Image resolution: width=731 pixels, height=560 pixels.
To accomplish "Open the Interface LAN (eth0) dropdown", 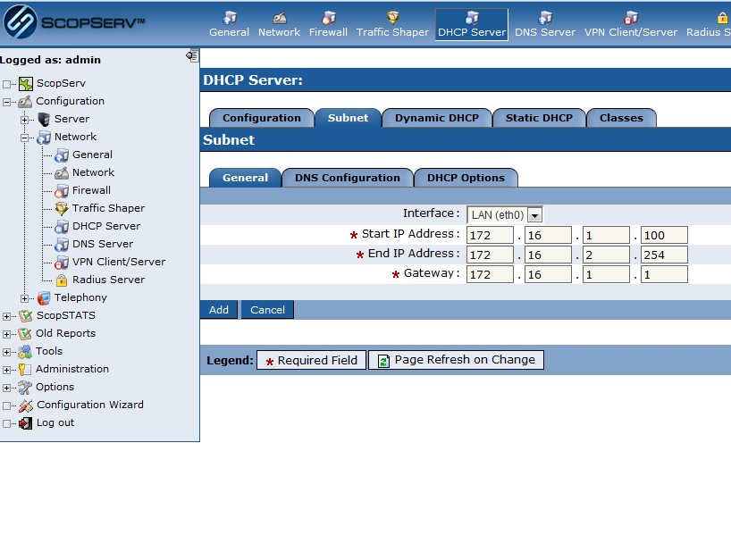I will tap(504, 214).
